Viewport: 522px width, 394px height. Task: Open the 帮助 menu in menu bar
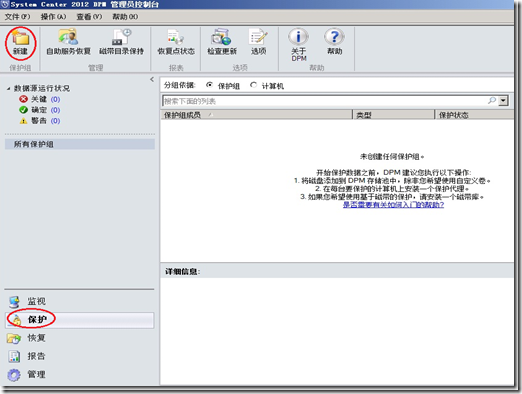tap(125, 17)
